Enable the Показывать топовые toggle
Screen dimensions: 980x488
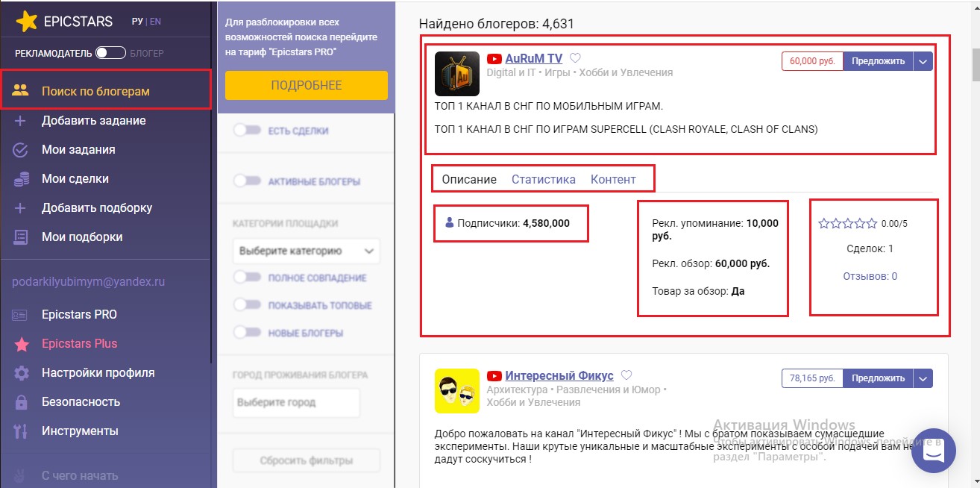point(248,305)
